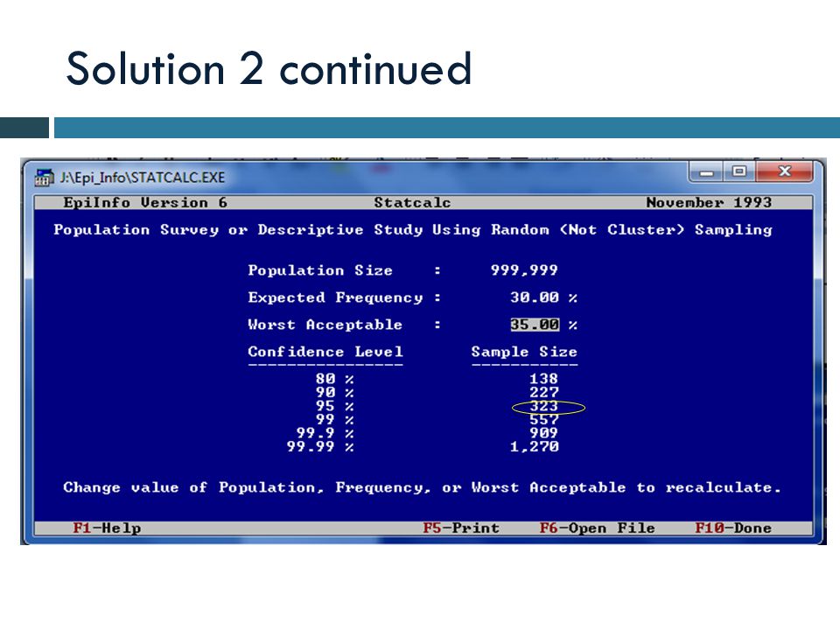Click the slide title Solution 2 continued
Screen dimensions: 840x630
(269, 68)
